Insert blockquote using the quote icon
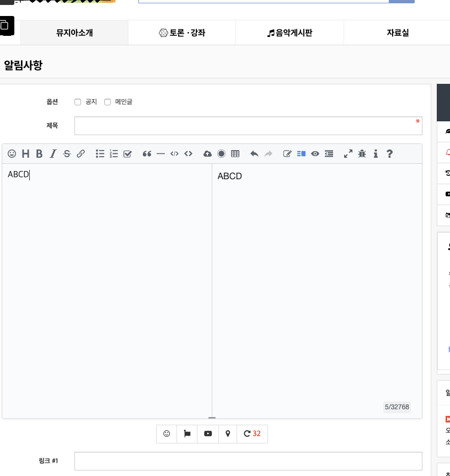This screenshot has width=450, height=476. click(147, 154)
